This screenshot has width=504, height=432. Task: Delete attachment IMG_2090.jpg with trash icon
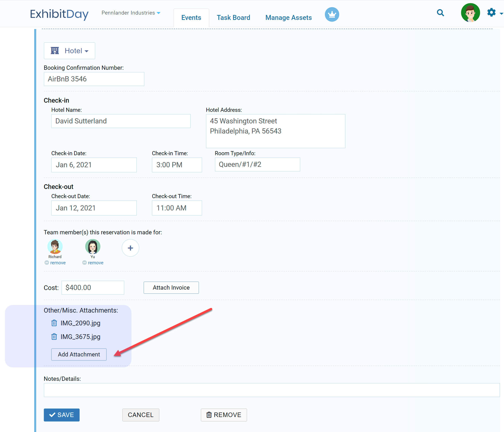click(x=54, y=323)
